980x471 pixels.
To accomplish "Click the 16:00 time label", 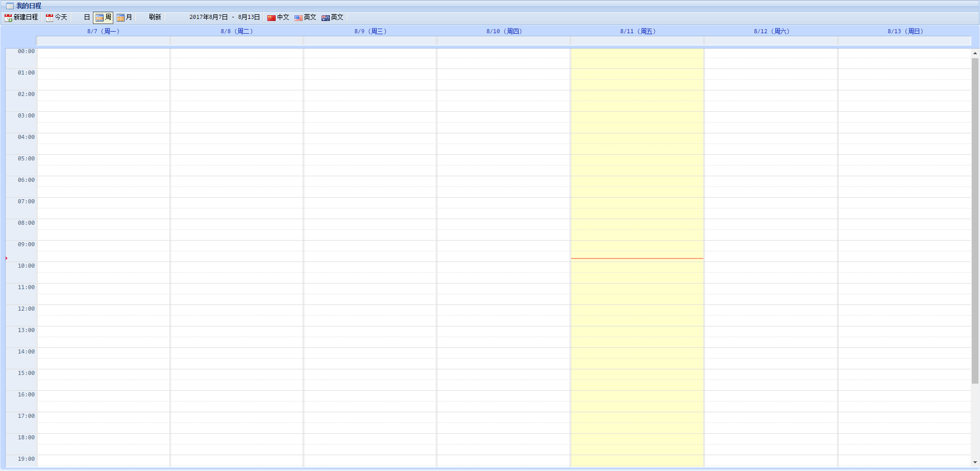I will pos(26,394).
